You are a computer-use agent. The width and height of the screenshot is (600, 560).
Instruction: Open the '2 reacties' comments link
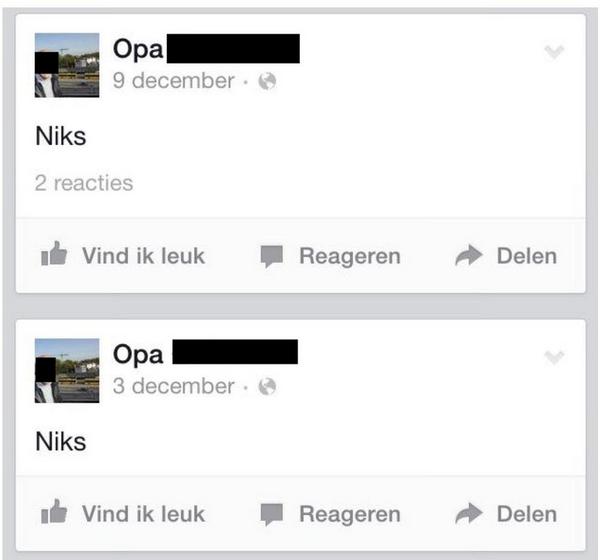84,183
